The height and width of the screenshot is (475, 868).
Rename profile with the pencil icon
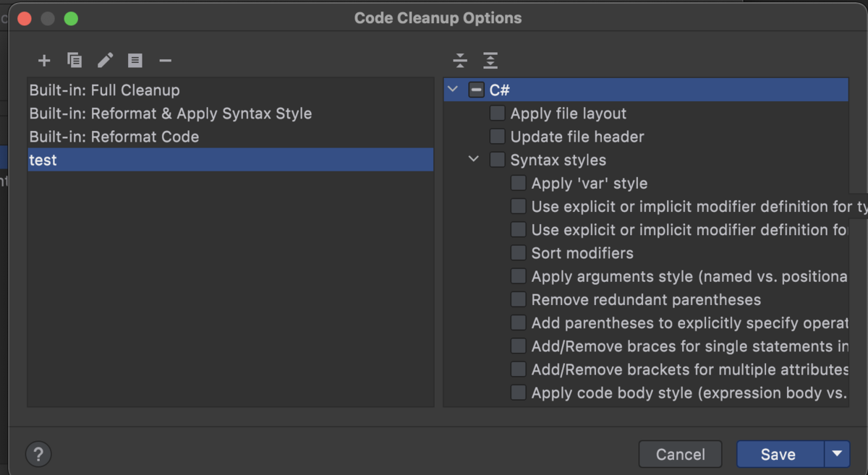coord(106,61)
